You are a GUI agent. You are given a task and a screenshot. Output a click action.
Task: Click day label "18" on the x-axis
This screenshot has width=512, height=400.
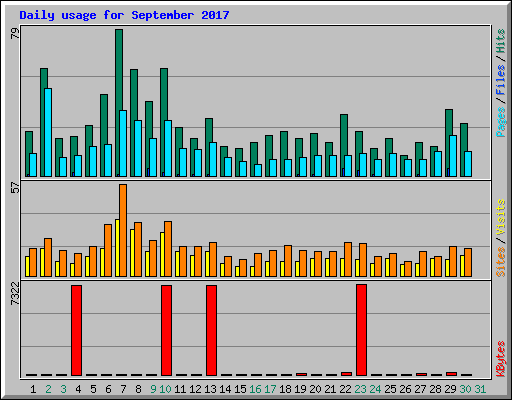click(285, 389)
